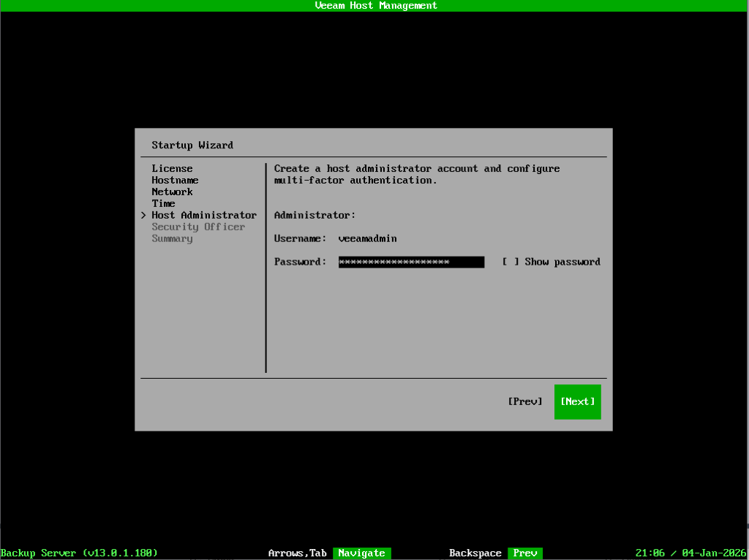This screenshot has height=560, width=749.
Task: Click the Security Officer step
Action: click(x=198, y=227)
